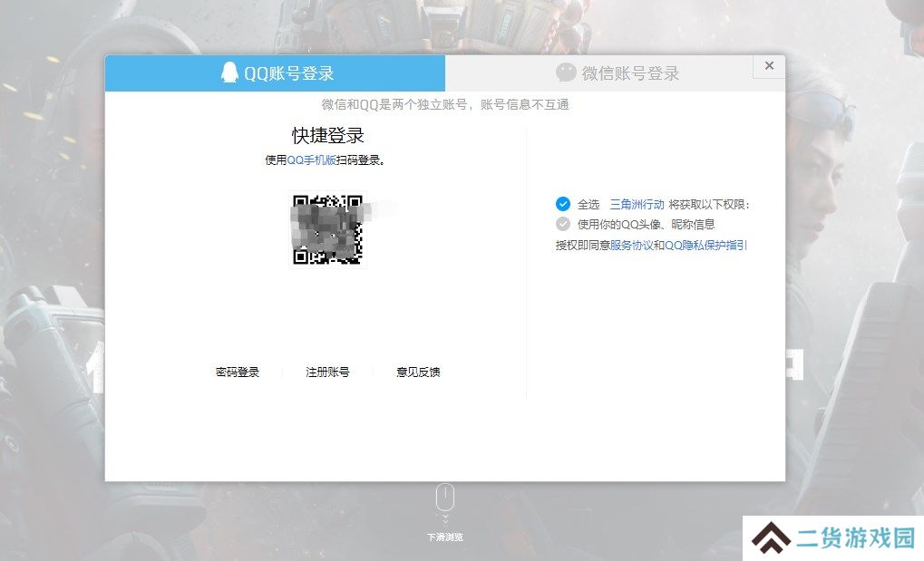This screenshot has height=561, width=924.
Task: Click the notice about 微信和QQ独立账号
Action: point(445,105)
